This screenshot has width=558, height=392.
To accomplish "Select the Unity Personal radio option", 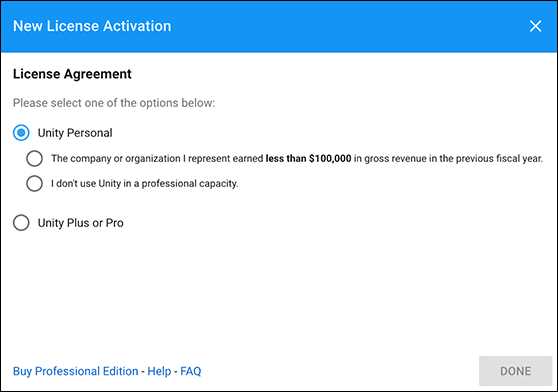I will coord(21,133).
